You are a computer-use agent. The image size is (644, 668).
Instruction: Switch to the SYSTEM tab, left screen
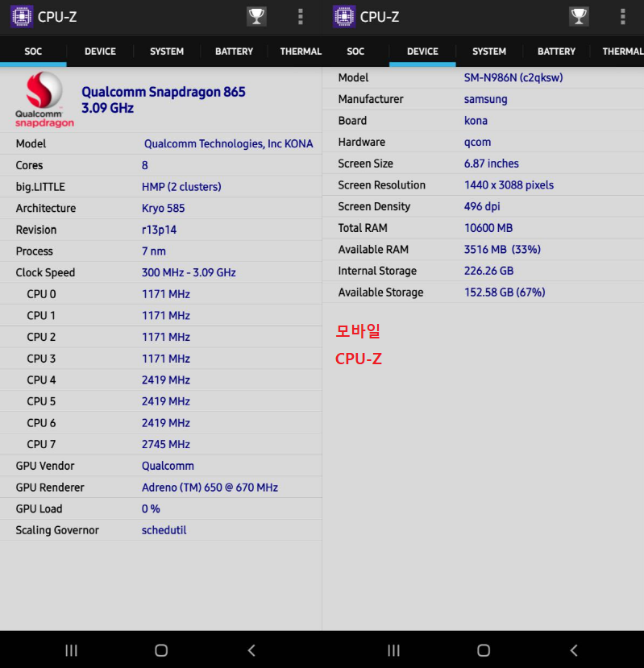click(x=167, y=52)
